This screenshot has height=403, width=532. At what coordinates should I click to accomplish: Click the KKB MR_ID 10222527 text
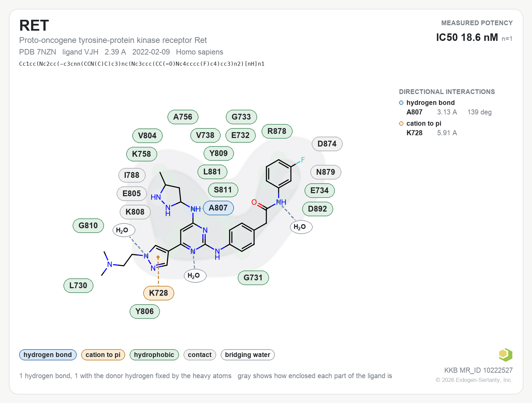pyautogui.click(x=478, y=370)
